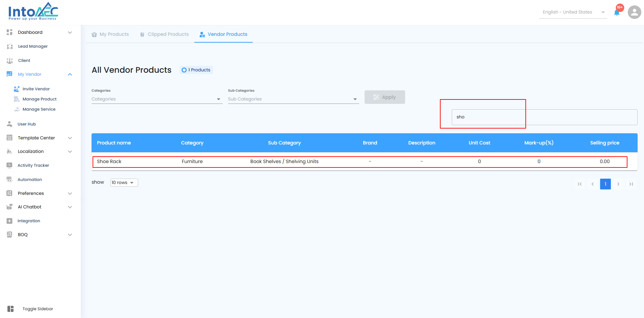
Task: Click the Dashboard grid icon
Action: pyautogui.click(x=9, y=32)
